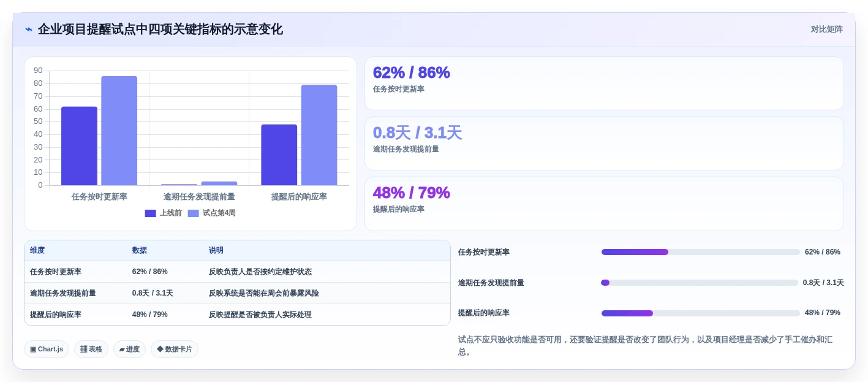Click the 任务按时更新率 progress bar
This screenshot has width=868, height=382.
click(700, 252)
